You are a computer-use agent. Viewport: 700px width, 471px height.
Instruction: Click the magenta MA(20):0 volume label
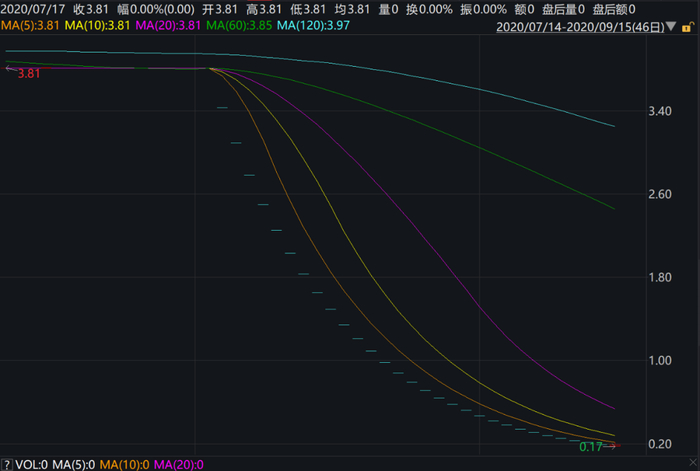click(x=179, y=465)
